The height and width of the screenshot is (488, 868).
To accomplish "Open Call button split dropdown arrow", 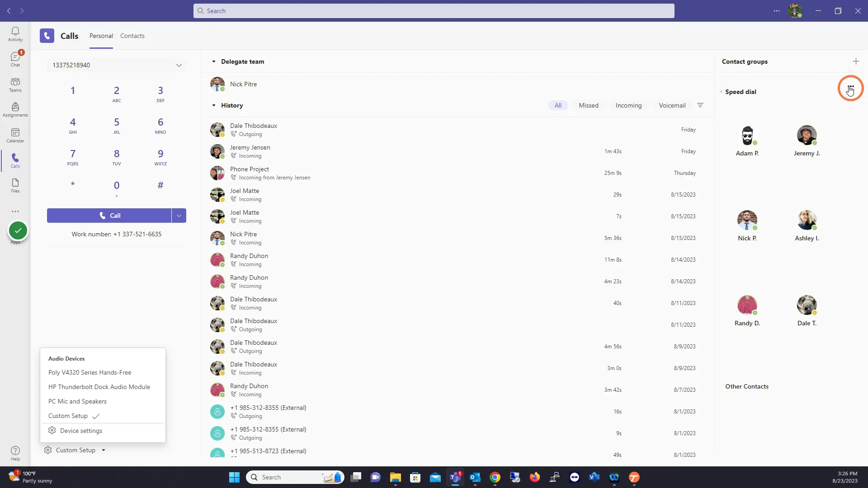I will pyautogui.click(x=179, y=216).
